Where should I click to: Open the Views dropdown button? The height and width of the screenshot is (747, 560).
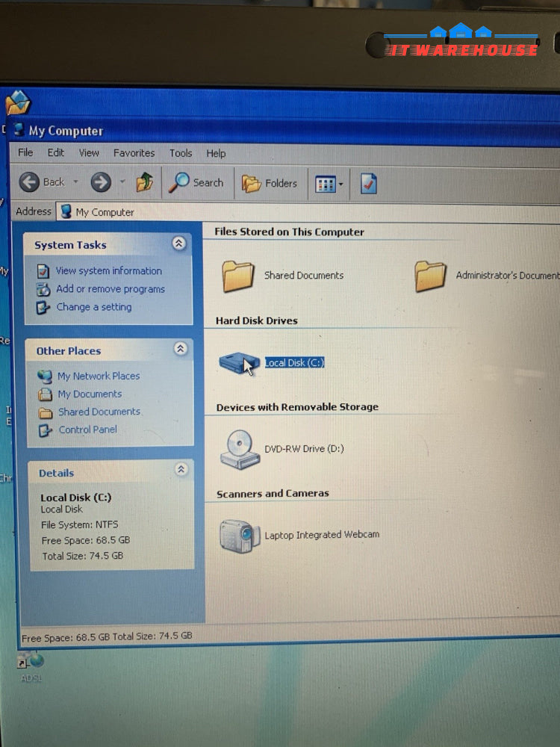[x=329, y=184]
